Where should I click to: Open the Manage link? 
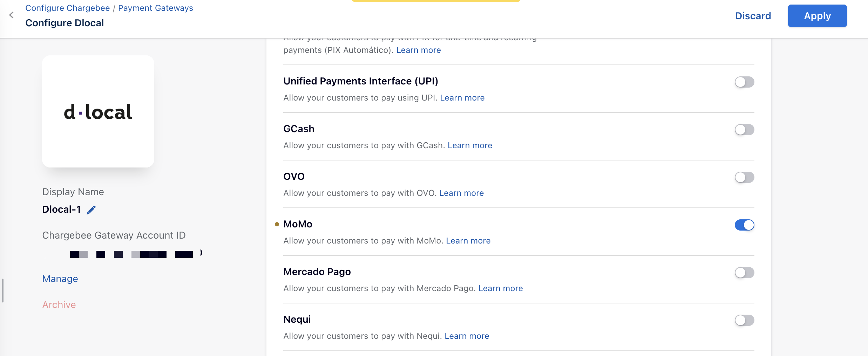click(60, 279)
